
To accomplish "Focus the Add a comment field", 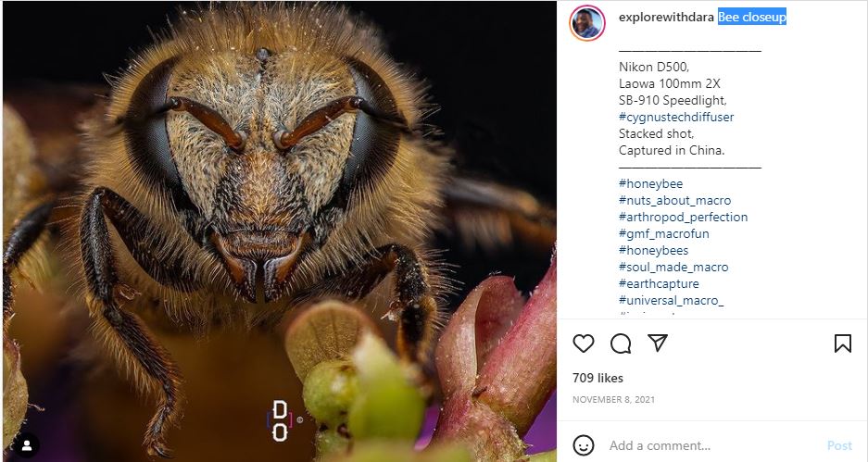I will [704, 445].
